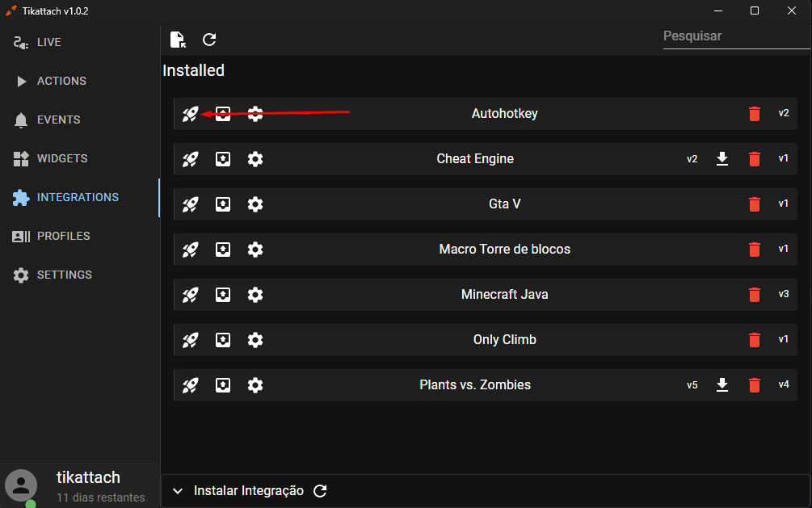Reload the Instalar Integração list

(320, 490)
